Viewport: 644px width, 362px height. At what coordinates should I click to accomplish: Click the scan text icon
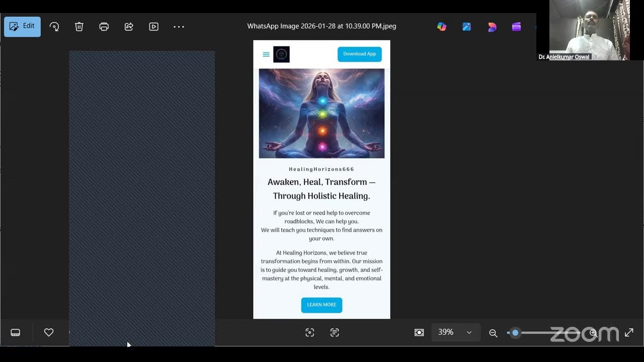click(x=335, y=332)
